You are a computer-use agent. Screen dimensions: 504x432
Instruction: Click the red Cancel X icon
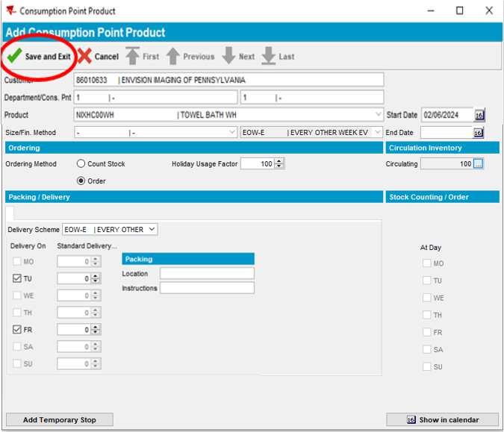pos(84,57)
